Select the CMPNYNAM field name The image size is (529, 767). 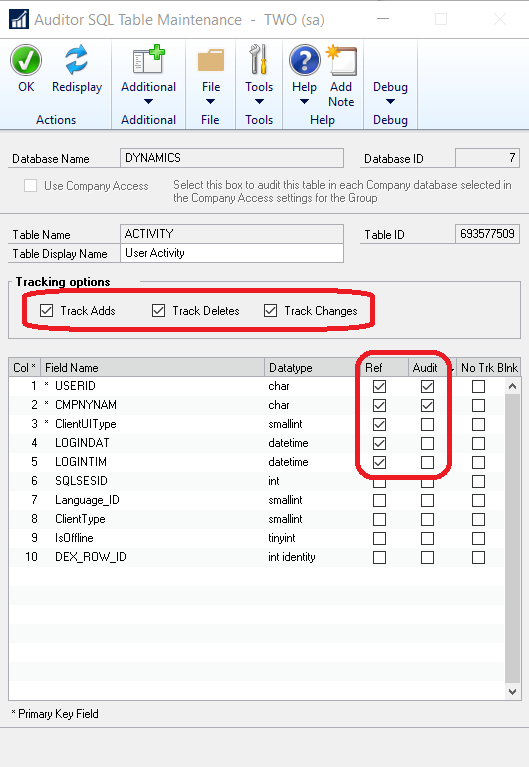pos(86,405)
